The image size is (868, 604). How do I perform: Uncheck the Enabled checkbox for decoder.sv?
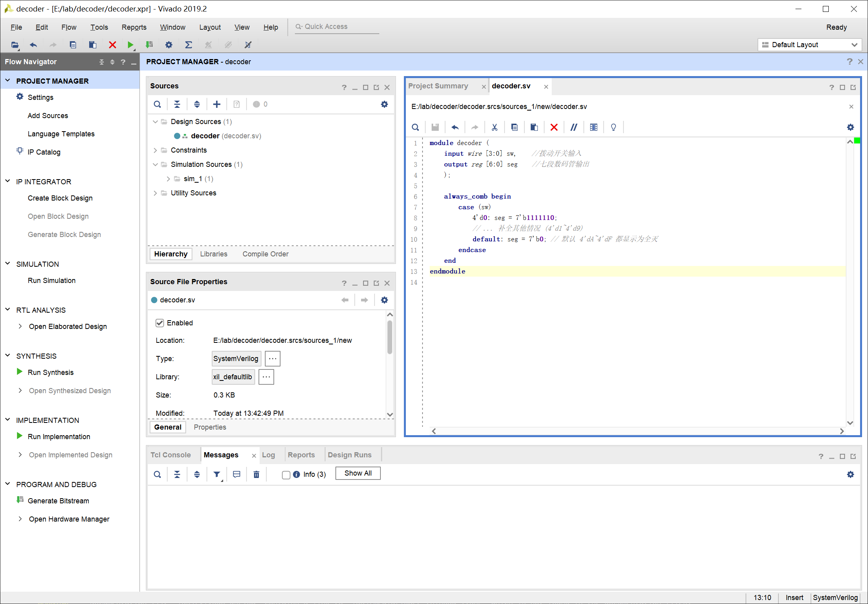(x=160, y=323)
